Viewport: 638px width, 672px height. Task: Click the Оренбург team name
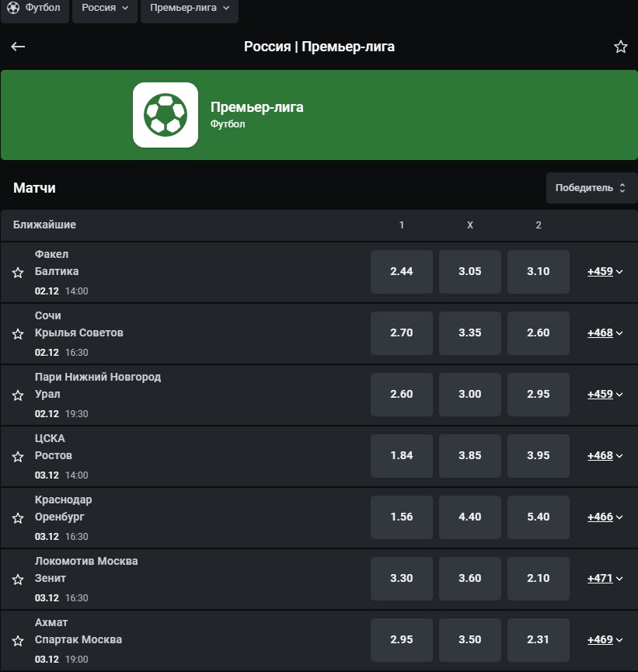[60, 517]
